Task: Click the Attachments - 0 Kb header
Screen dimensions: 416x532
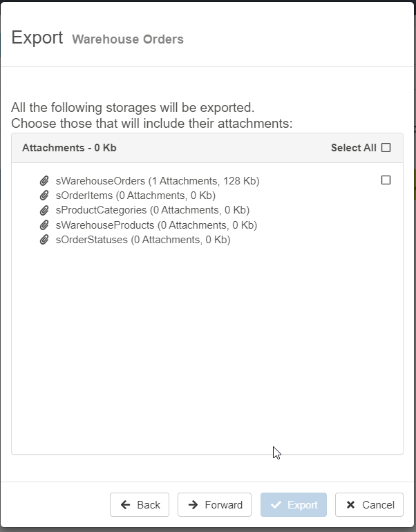Action: click(x=69, y=148)
